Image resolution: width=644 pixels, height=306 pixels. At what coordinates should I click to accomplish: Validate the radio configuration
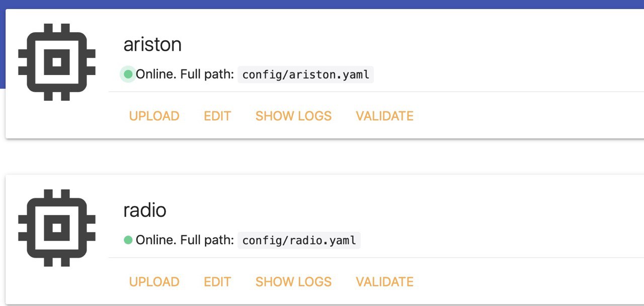384,282
